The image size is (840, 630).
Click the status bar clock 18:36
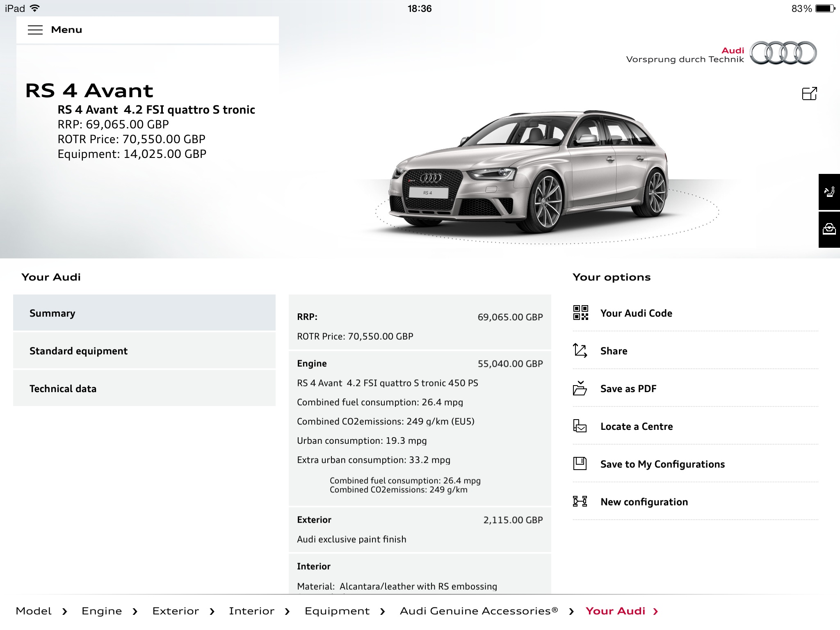pos(420,9)
